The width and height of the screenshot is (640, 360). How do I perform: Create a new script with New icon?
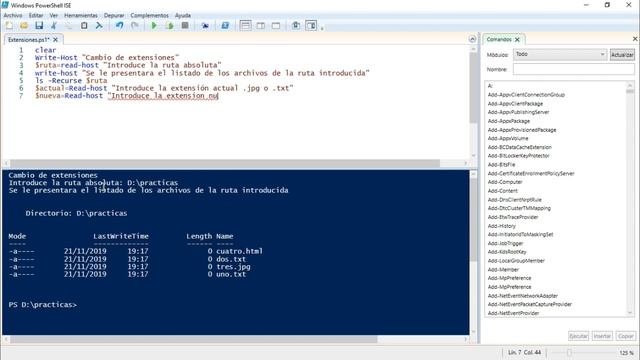click(x=9, y=26)
